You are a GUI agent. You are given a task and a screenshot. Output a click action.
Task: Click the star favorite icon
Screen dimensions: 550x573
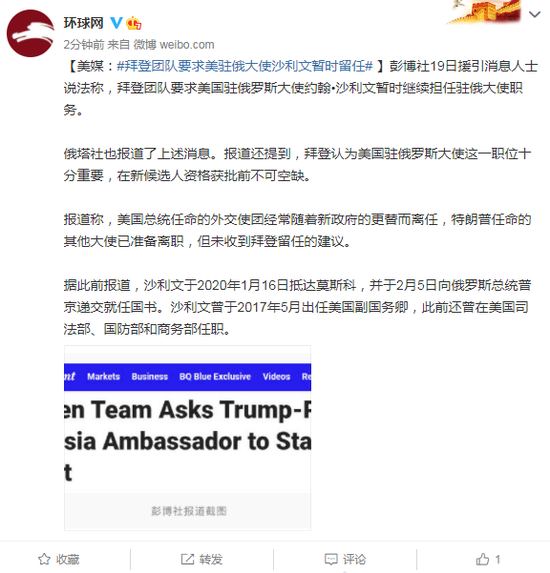(x=44, y=559)
